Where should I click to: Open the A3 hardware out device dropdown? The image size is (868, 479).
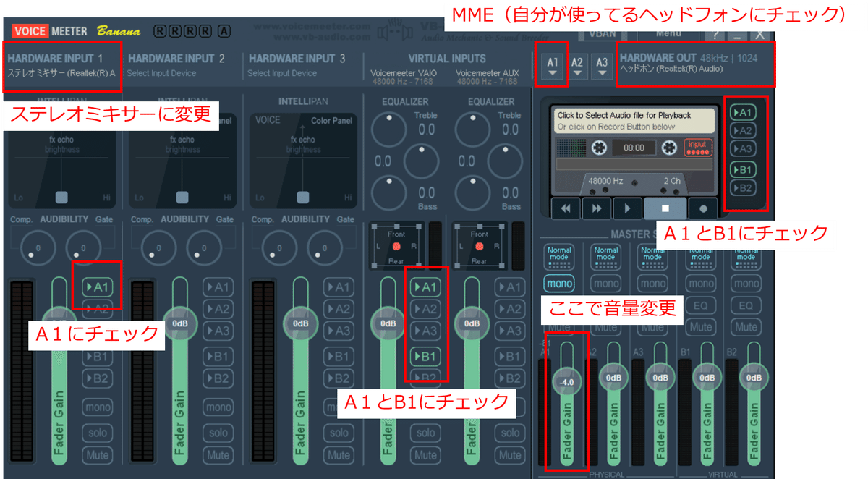coord(602,66)
